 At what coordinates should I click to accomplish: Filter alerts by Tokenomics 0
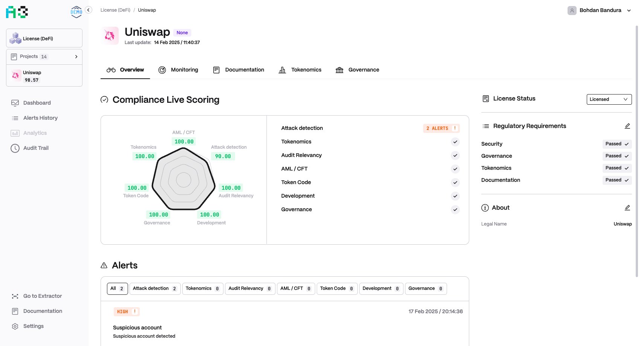[x=203, y=289]
